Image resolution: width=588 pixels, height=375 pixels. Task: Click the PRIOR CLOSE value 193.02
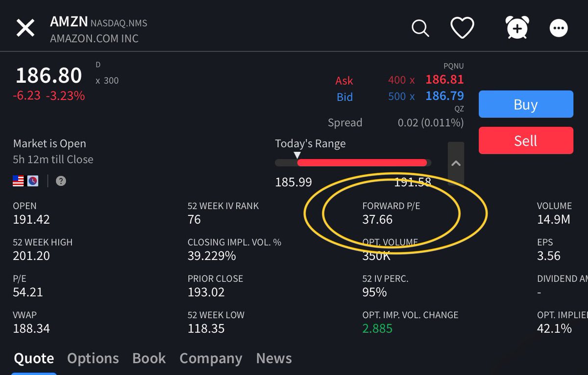pos(206,292)
